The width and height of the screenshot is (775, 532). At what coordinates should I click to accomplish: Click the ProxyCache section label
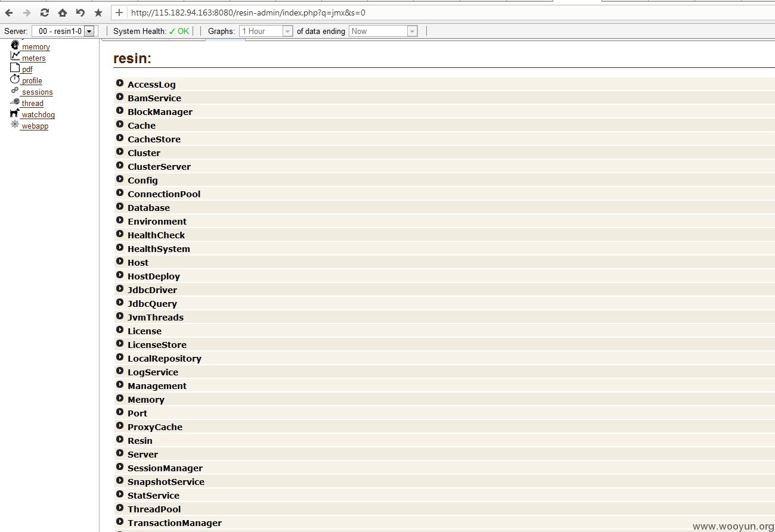pyautogui.click(x=155, y=427)
